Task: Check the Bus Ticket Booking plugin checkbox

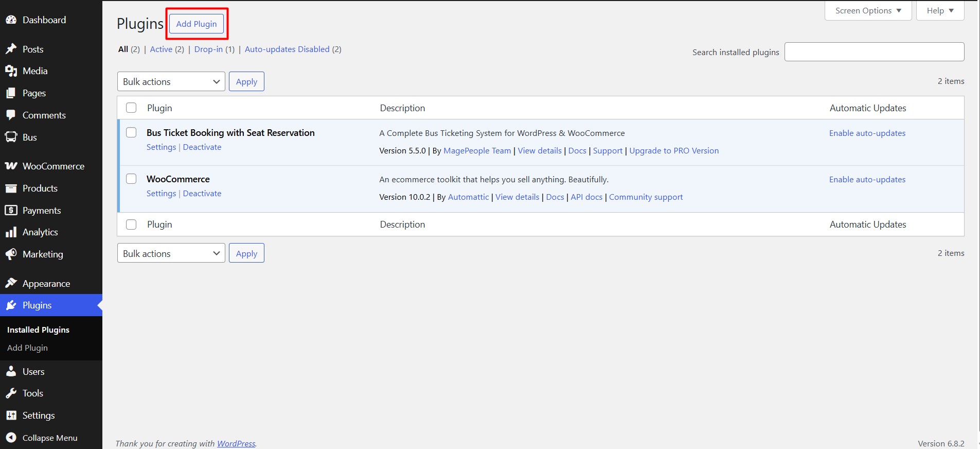Action: [x=132, y=133]
